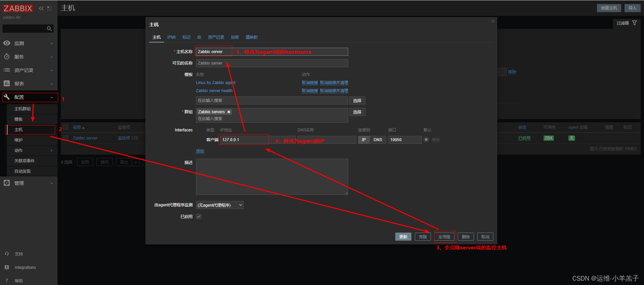Image resolution: width=644 pixels, height=285 pixels.
Task: Switch to the IPMI tab
Action: click(171, 37)
